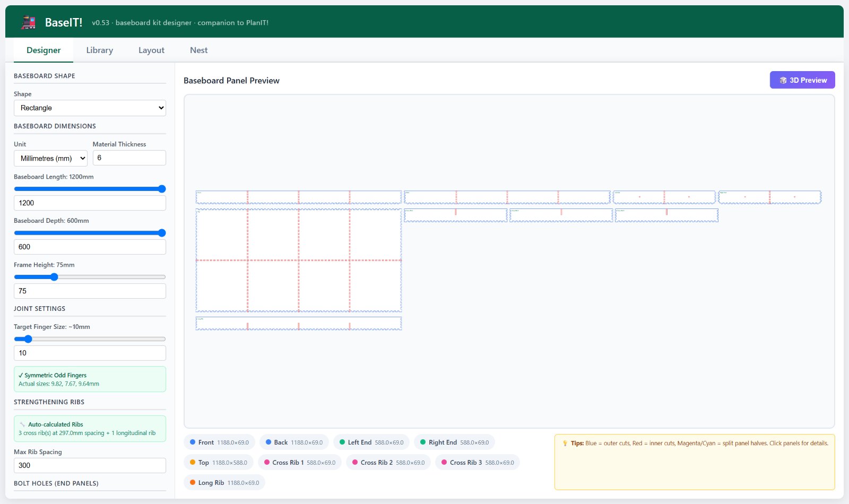Select the Back panel legend chip

pyautogui.click(x=294, y=442)
